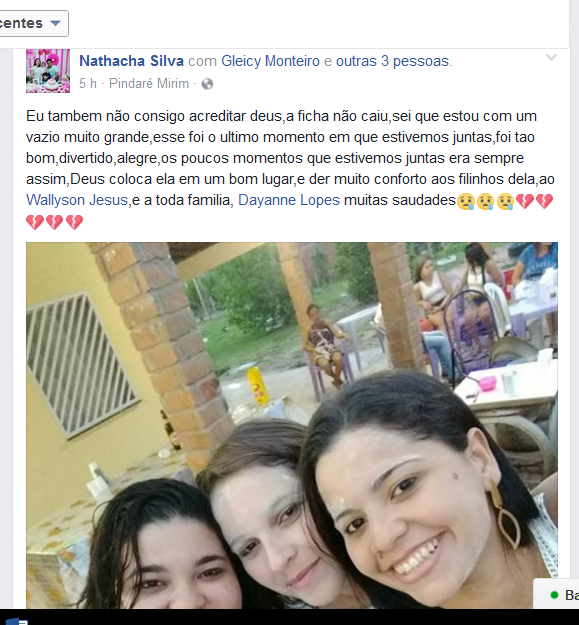
Task: Open the post options chevron menu
Action: [551, 58]
